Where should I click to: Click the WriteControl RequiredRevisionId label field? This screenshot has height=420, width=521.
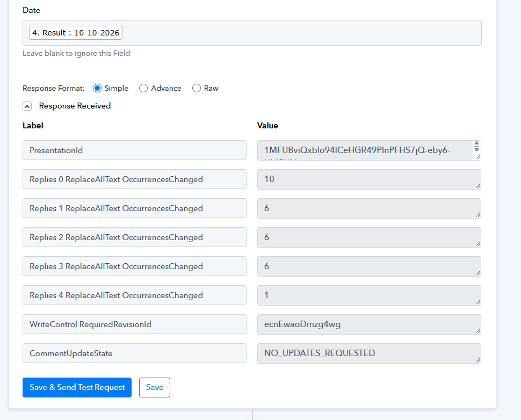pos(135,324)
